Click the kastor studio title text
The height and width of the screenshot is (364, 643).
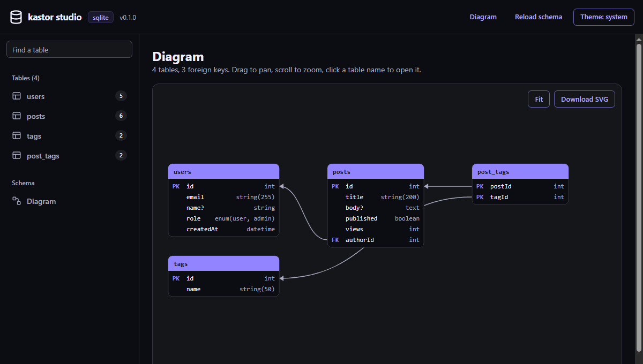pos(55,17)
